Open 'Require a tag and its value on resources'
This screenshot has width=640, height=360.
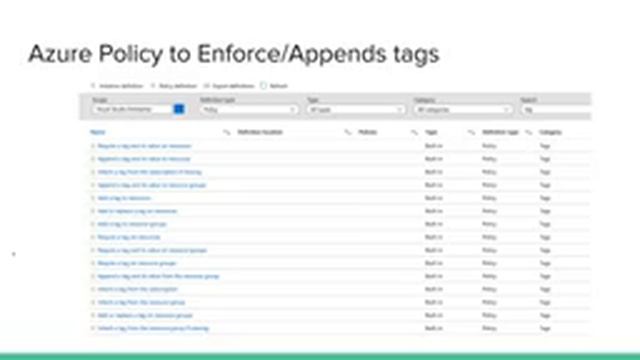pos(144,146)
